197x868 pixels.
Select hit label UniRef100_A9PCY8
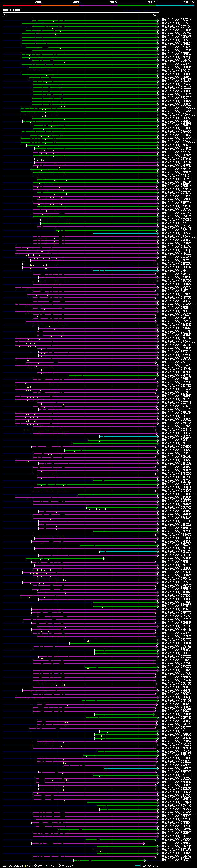[177, 37]
